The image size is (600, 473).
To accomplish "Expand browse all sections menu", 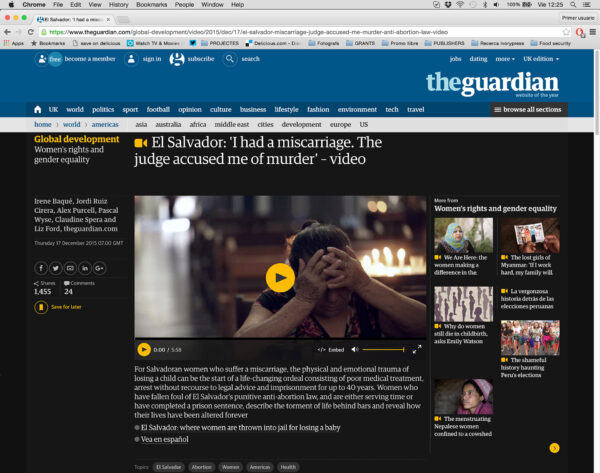I will point(526,109).
